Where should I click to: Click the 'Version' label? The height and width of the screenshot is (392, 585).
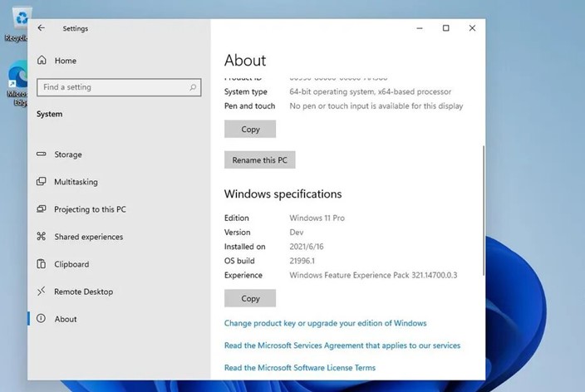point(238,232)
